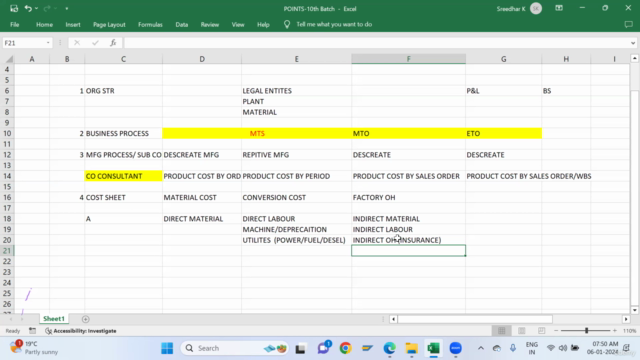640x360 pixels.
Task: Add a new sheet with plus icon
Action: [x=85, y=319]
